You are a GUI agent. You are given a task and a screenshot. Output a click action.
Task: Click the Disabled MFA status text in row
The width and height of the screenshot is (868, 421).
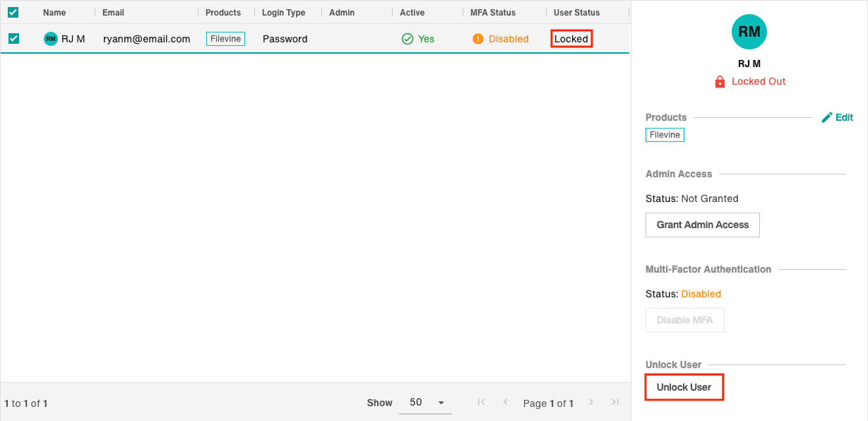[509, 39]
